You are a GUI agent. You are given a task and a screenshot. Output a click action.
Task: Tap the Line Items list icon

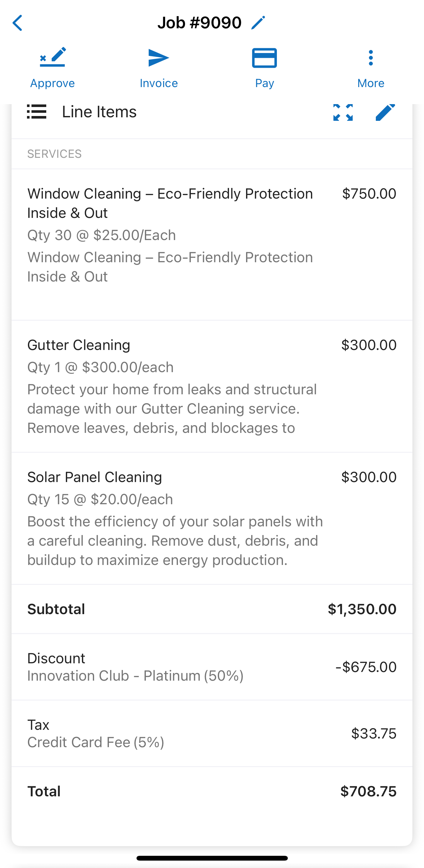37,112
